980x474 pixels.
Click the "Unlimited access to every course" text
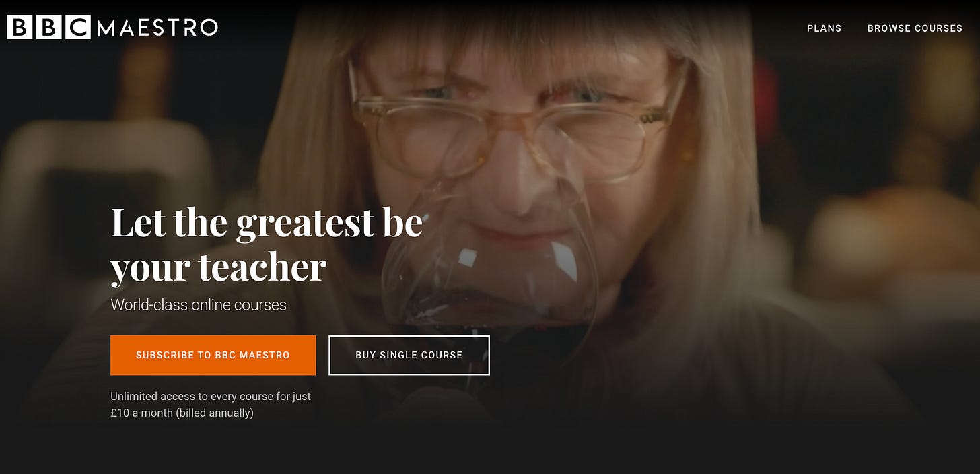pos(211,397)
